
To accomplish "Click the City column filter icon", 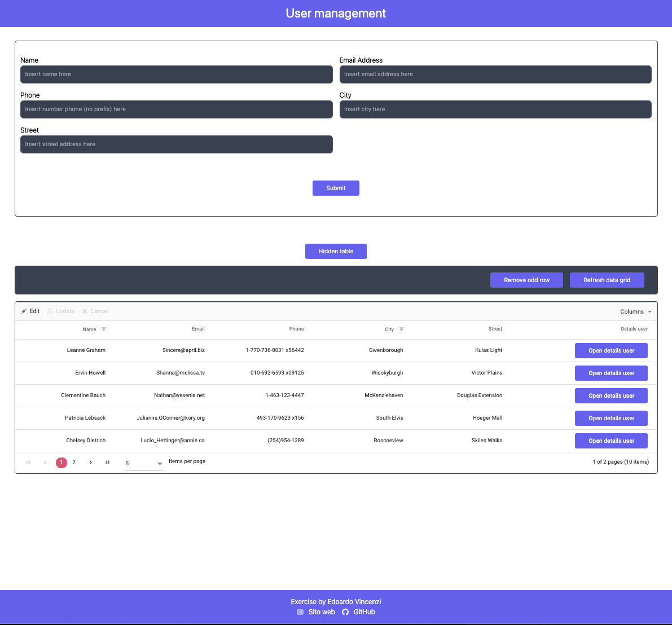I will (x=401, y=329).
